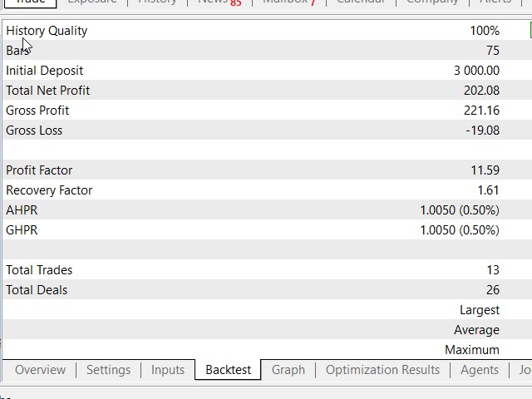Select the Gross Profit label
Image resolution: width=532 pixels, height=399 pixels.
[x=37, y=111]
